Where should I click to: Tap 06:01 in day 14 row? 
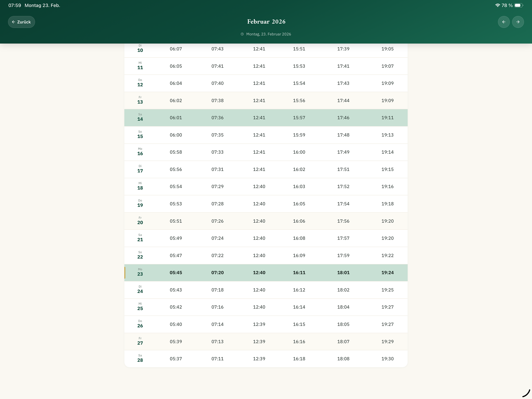click(176, 118)
